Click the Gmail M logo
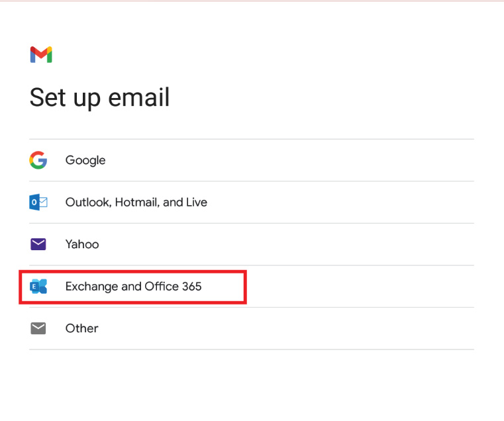The height and width of the screenshot is (421, 504). [41, 55]
